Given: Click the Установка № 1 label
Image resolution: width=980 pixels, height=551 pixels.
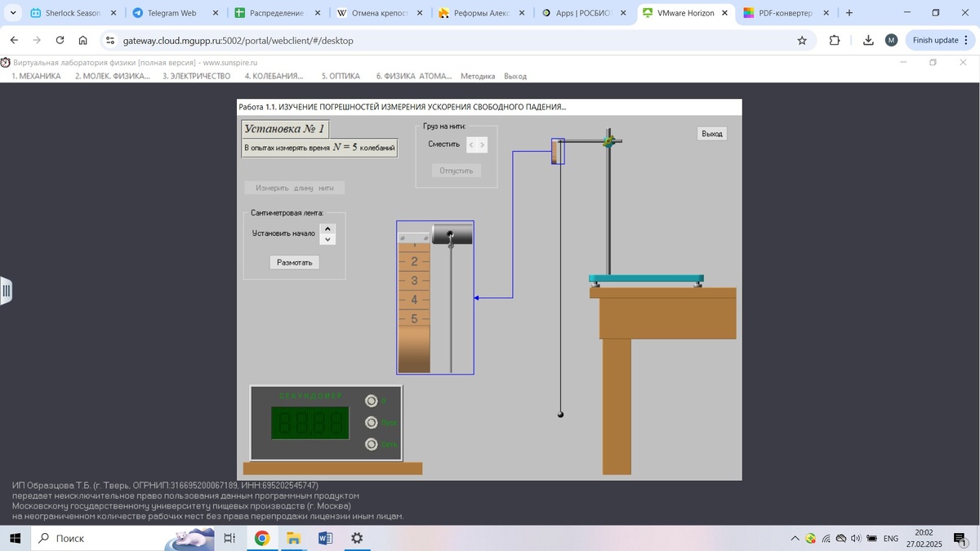Looking at the screenshot, I should pyautogui.click(x=285, y=129).
